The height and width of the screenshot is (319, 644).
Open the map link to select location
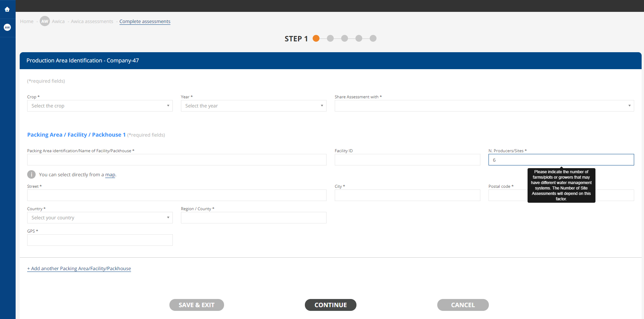click(x=110, y=175)
